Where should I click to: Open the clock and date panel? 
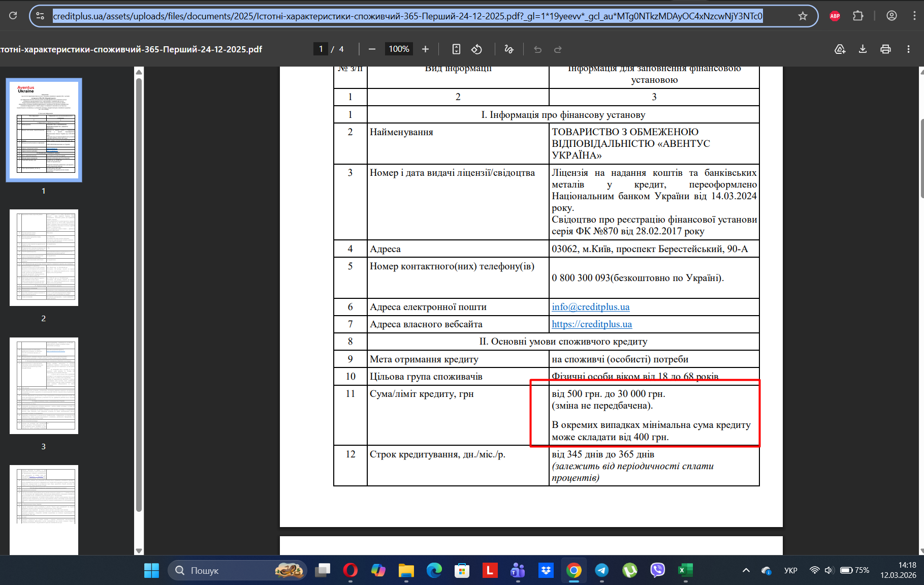pyautogui.click(x=898, y=570)
